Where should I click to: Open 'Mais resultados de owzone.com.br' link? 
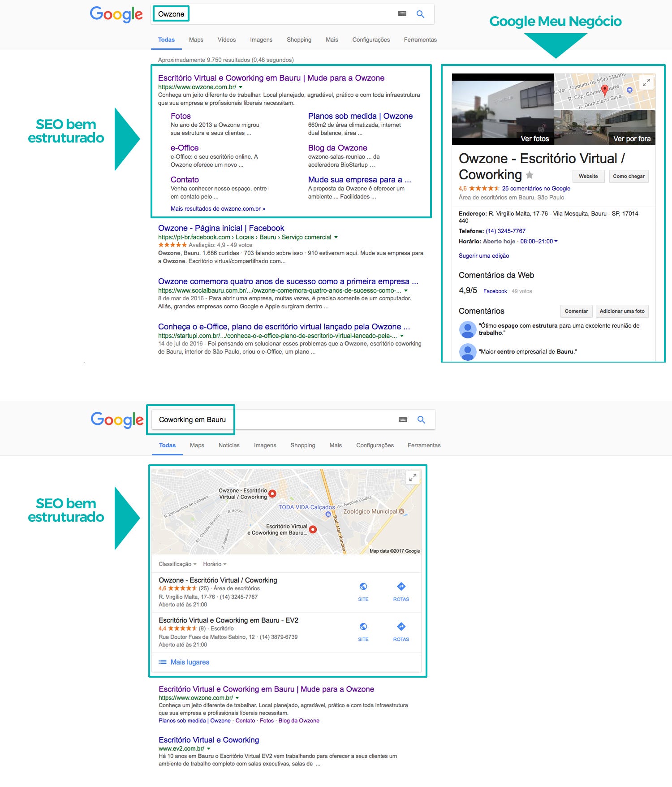click(218, 209)
